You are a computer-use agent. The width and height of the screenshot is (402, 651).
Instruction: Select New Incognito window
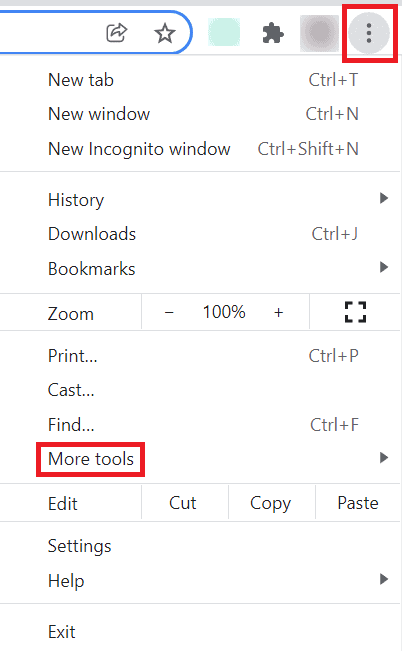[x=200, y=149]
